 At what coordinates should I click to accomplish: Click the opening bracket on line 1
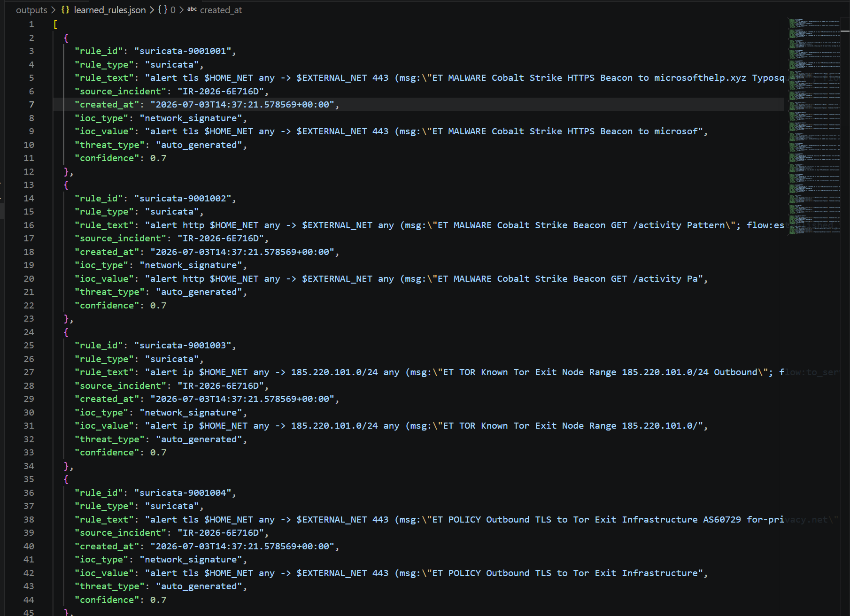tap(55, 24)
